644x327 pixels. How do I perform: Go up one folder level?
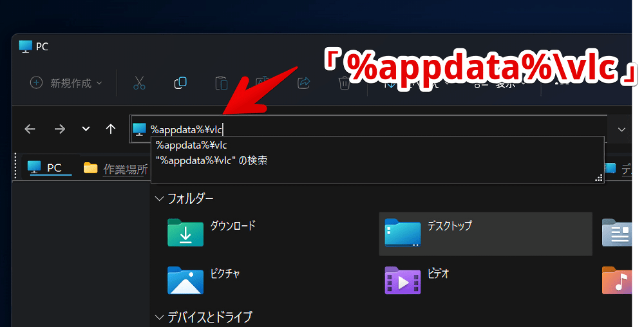111,129
